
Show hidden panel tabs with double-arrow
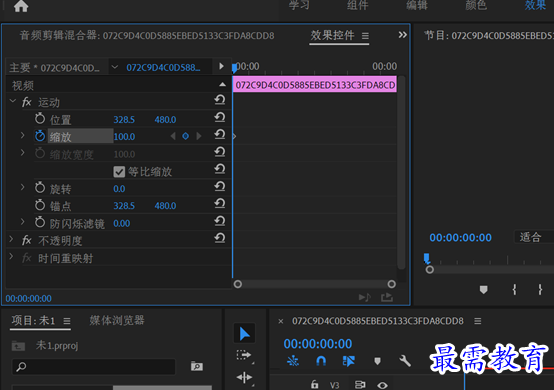402,35
